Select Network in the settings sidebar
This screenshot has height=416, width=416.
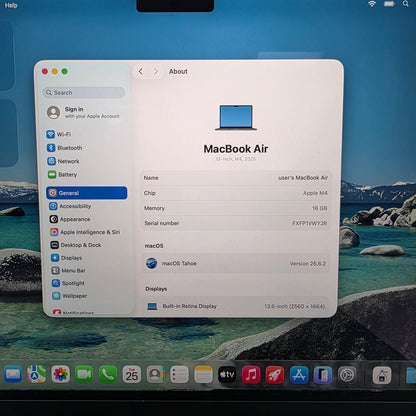64,161
